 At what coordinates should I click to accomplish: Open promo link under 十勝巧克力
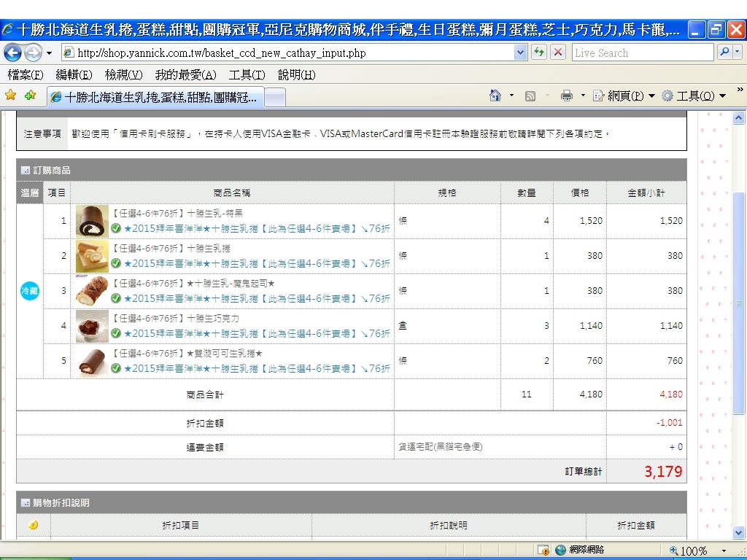[257, 333]
